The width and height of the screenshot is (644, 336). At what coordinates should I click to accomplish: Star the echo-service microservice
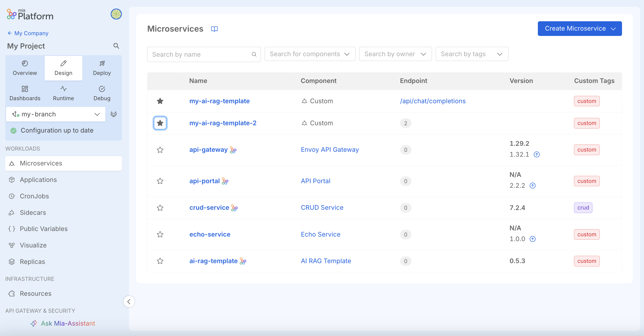(160, 234)
